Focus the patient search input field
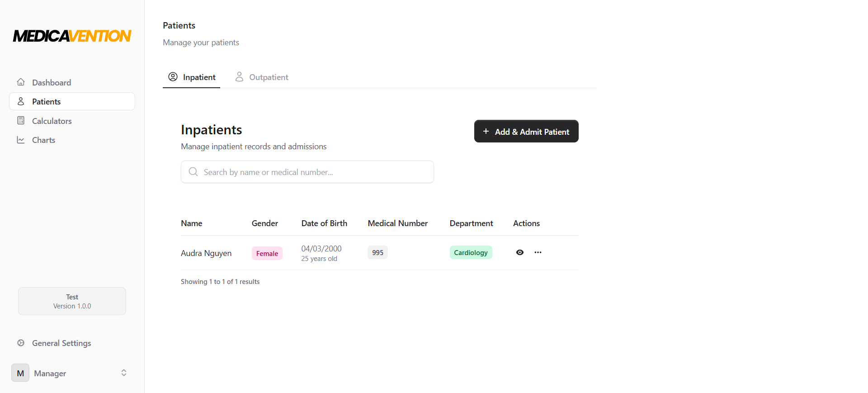This screenshot has height=393, width=868. (x=312, y=172)
